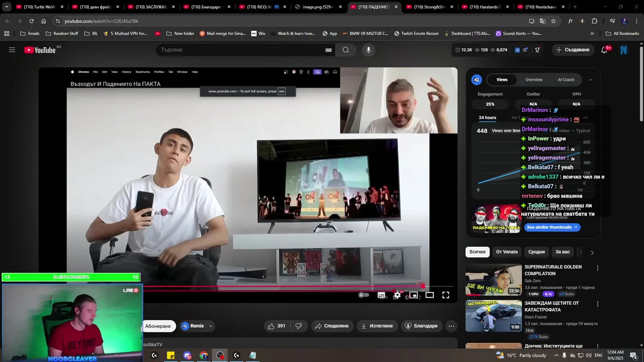Enter full screen in the player
Screen dimensions: 644x362
[x=446, y=295]
